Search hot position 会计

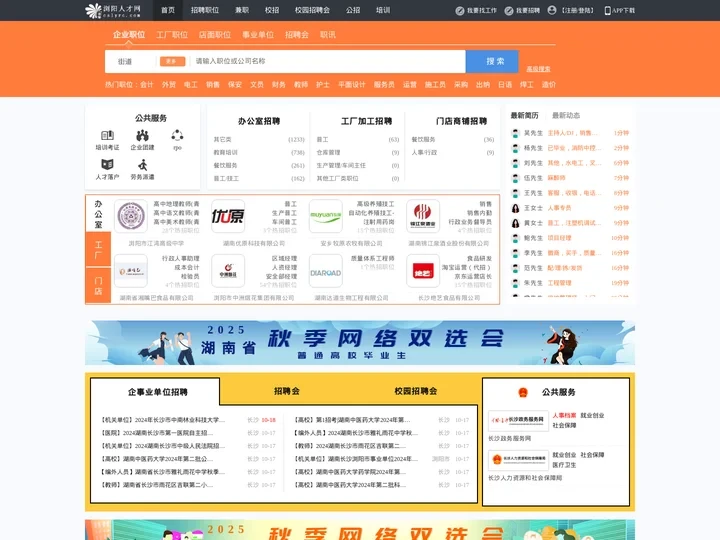[x=146, y=84]
